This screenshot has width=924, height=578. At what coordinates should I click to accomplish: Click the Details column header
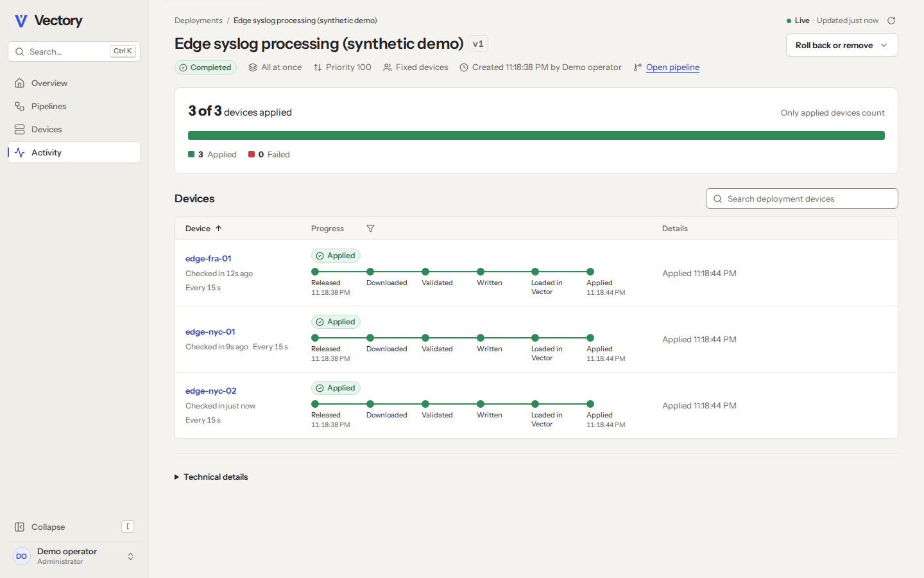675,229
